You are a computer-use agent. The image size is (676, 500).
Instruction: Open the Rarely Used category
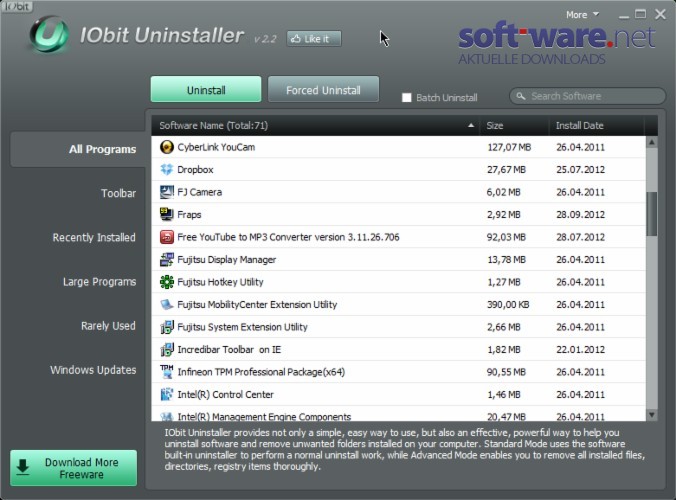click(108, 326)
